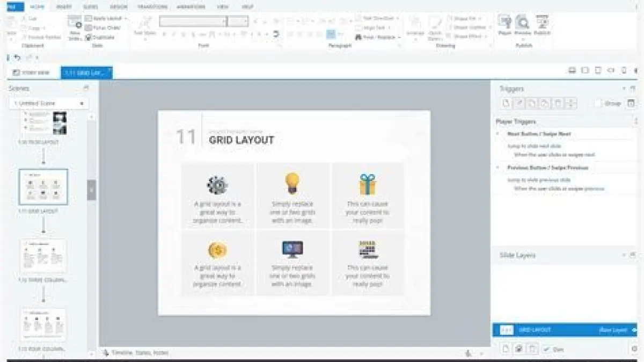Open the Insert ribbon tab
The width and height of the screenshot is (644, 362).
[64, 7]
